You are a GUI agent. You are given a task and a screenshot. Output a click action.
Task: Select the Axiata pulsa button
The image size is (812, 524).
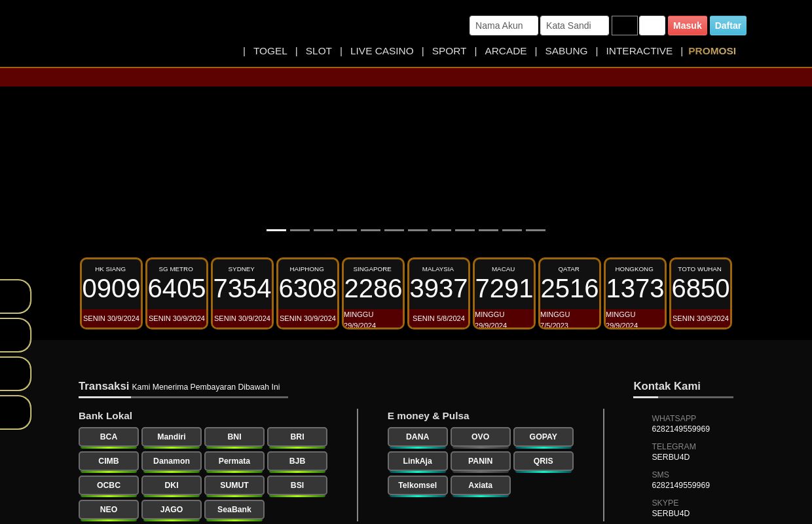481,485
